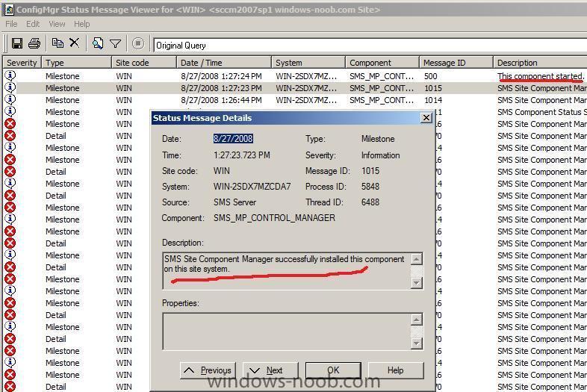This screenshot has width=587, height=392.
Task: Open the Edit menu
Action: point(33,24)
